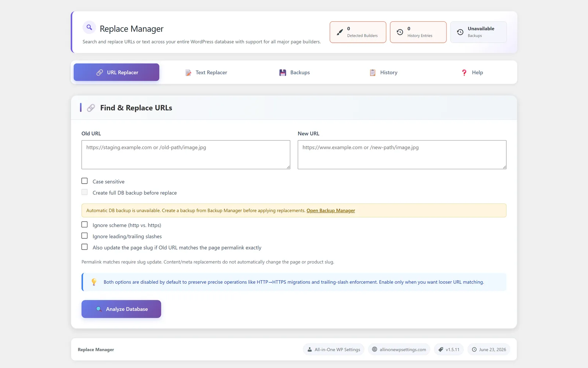Select the History tab

pyautogui.click(x=383, y=72)
